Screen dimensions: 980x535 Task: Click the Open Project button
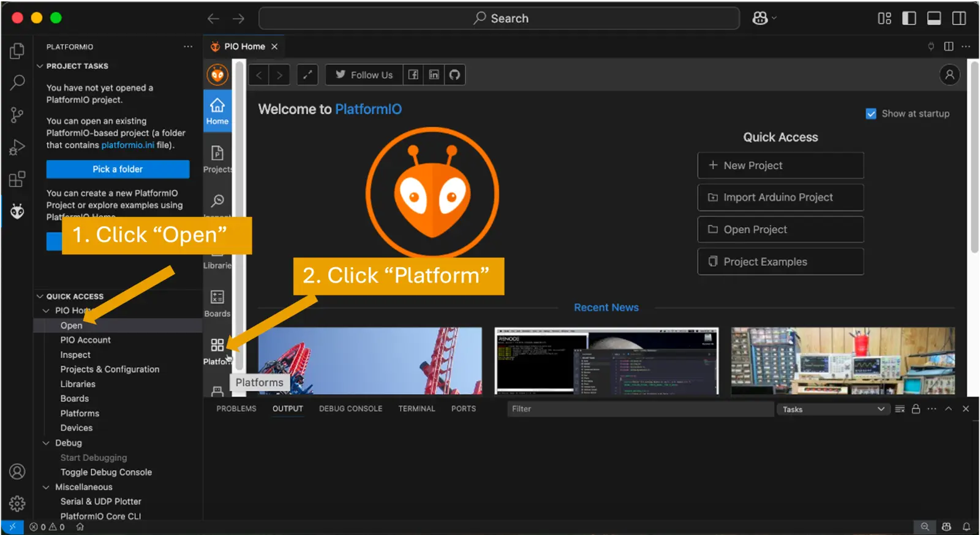pos(780,229)
